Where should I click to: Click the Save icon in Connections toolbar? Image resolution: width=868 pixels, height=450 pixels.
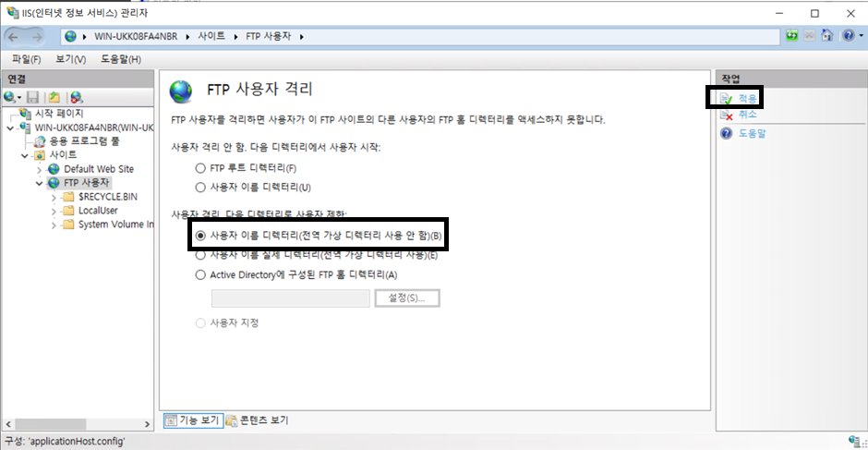tap(33, 97)
